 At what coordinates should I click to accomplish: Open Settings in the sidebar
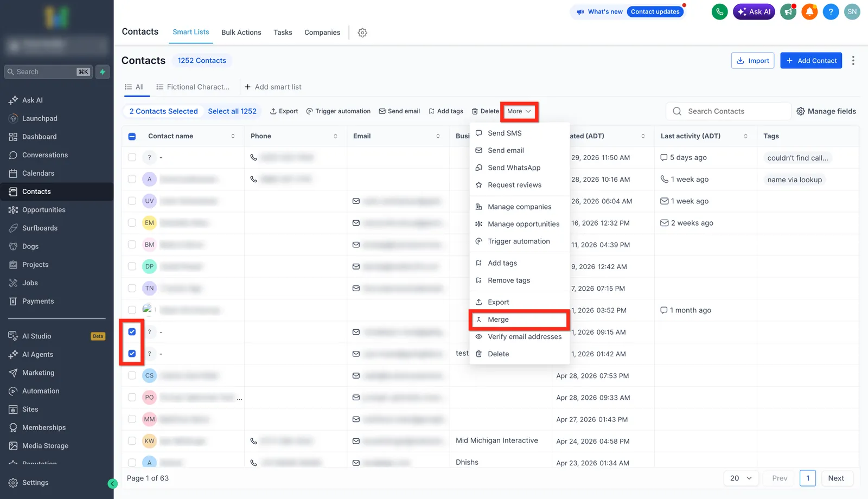[x=35, y=483]
